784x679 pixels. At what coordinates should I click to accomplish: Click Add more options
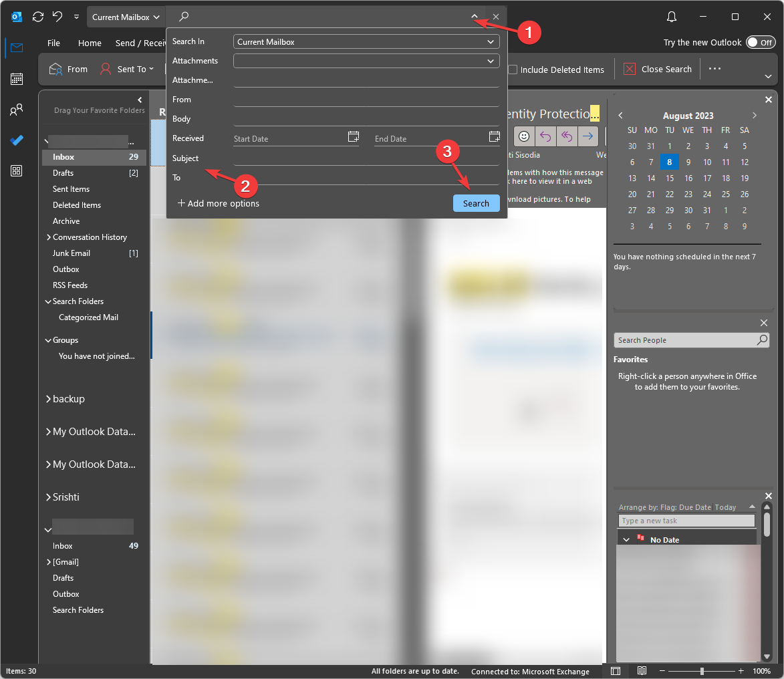pos(219,203)
